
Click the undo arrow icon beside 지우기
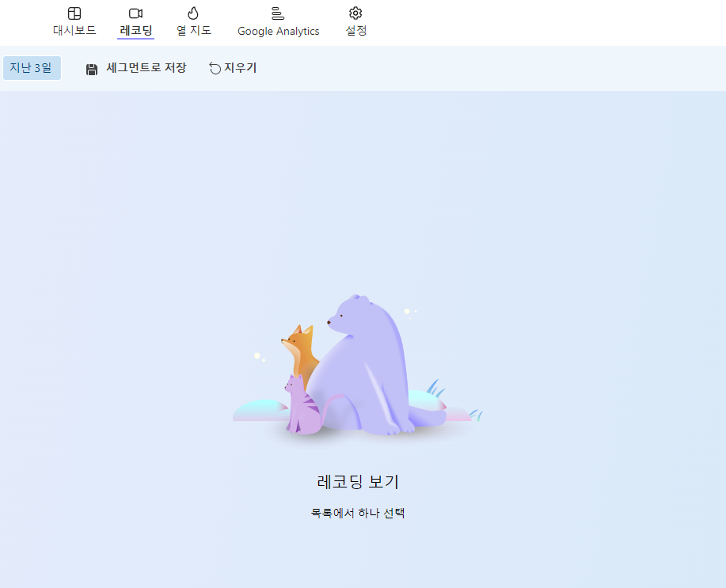pyautogui.click(x=215, y=68)
